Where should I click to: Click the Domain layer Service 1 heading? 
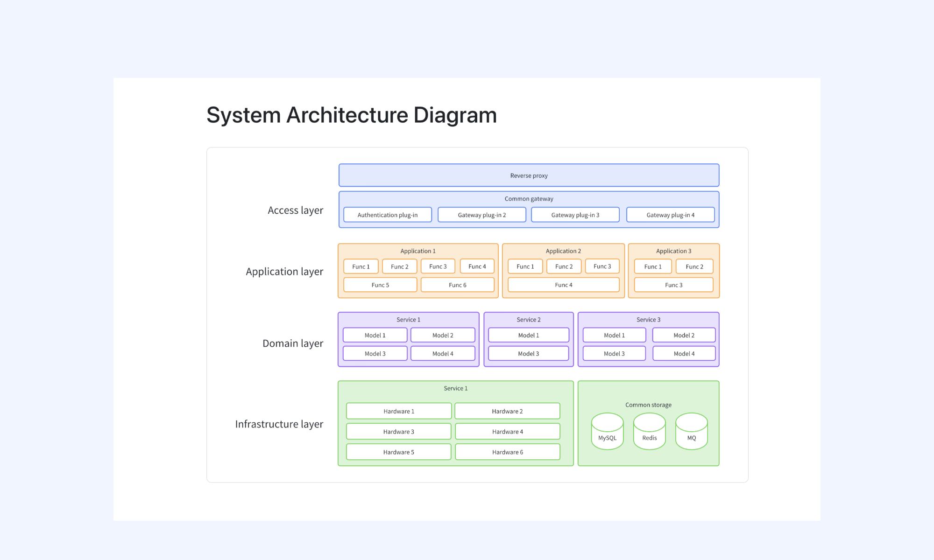409,320
